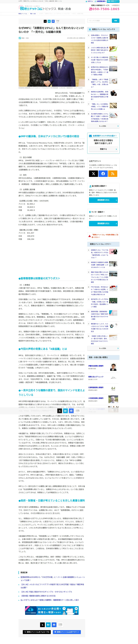Share on Facebook above the article title
138x644 pixels.
coord(53,21)
